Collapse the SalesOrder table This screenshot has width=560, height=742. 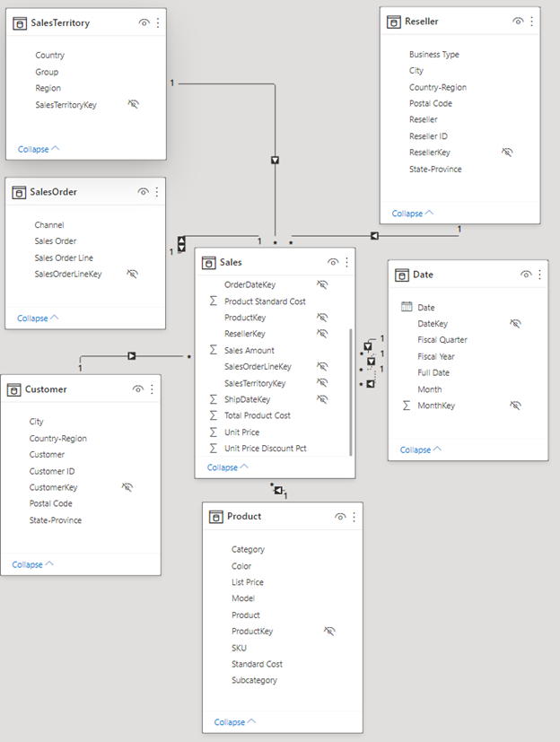click(38, 318)
